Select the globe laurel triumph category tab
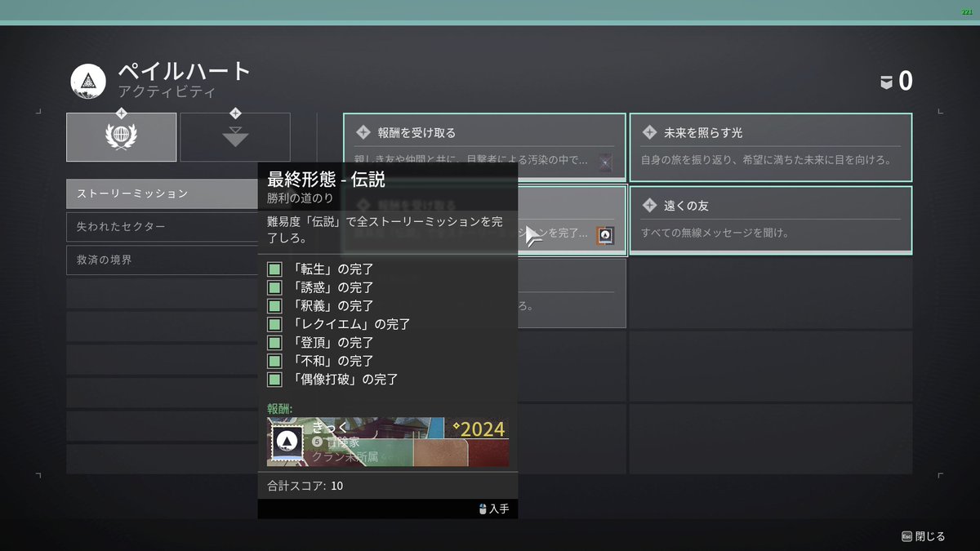 [121, 137]
